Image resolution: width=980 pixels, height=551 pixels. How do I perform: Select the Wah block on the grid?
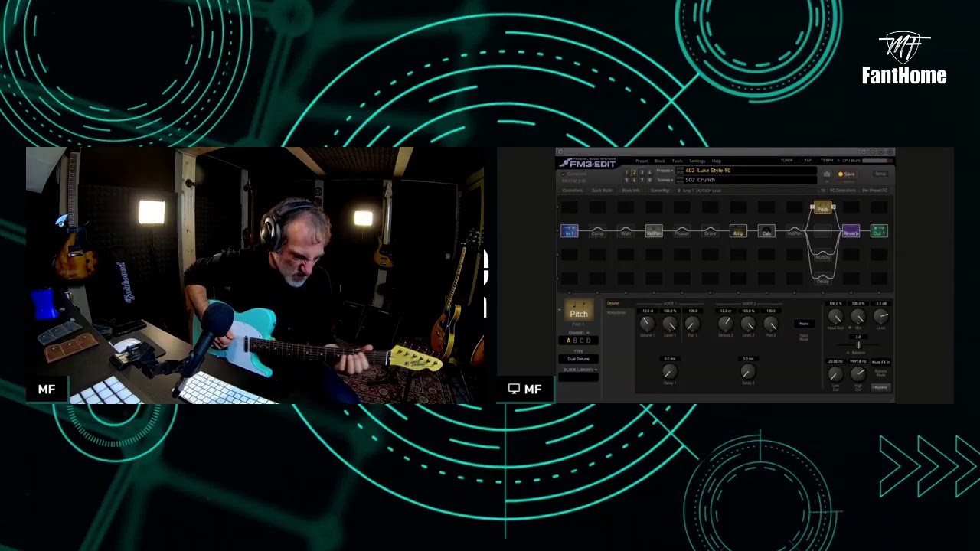click(x=626, y=231)
